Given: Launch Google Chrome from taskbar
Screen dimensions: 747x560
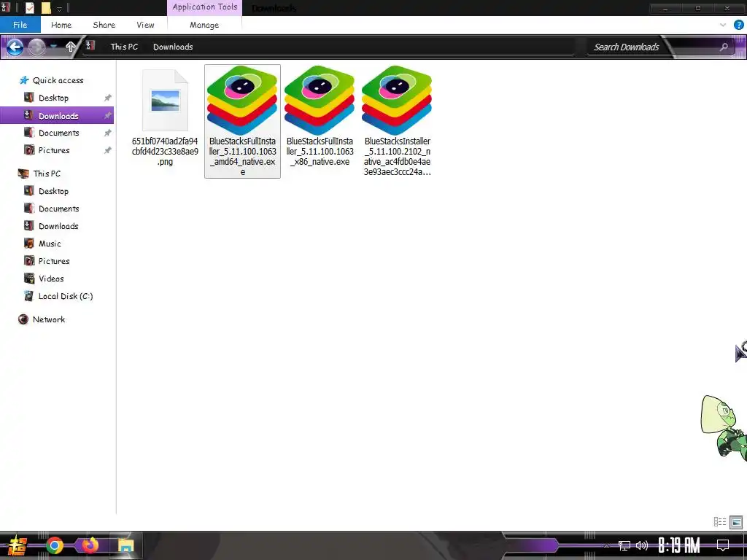Looking at the screenshot, I should pos(54,545).
